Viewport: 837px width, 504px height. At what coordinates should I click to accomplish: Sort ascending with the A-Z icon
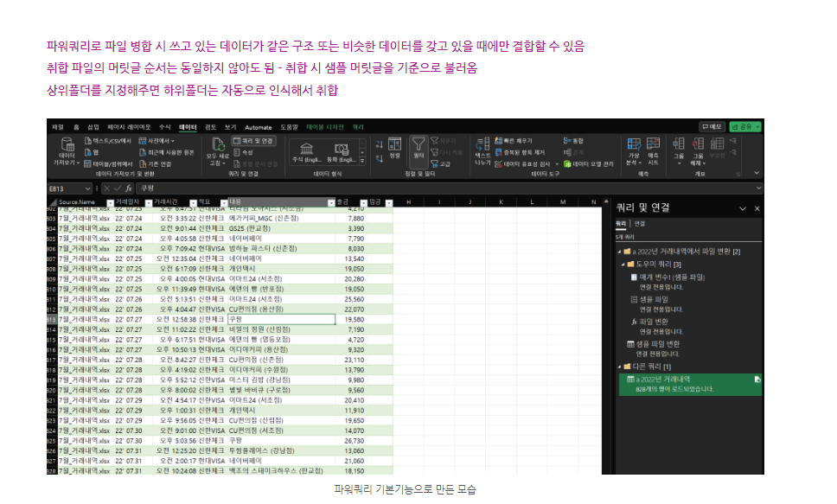click(x=379, y=144)
